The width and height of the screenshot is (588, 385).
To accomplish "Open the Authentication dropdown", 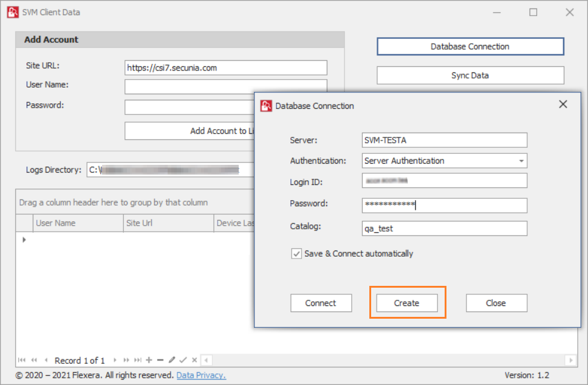I will pos(521,161).
